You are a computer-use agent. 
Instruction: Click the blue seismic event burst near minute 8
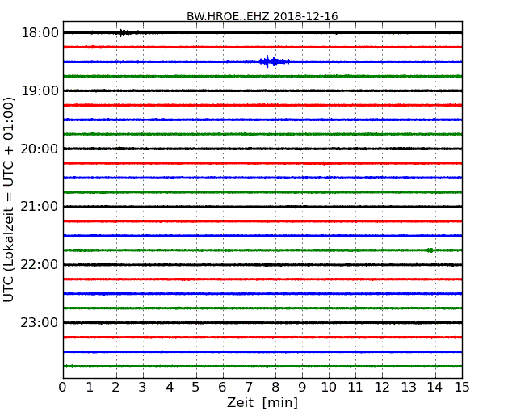tap(274, 61)
